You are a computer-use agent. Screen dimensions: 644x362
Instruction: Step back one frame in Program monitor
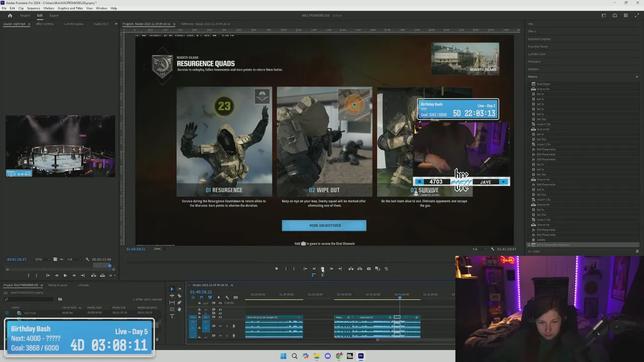[x=314, y=268]
